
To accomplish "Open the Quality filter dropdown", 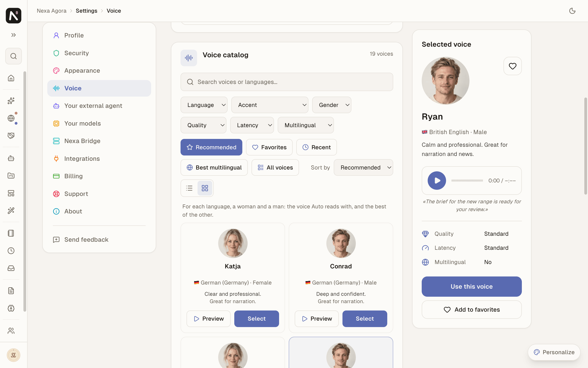I will 203,125.
